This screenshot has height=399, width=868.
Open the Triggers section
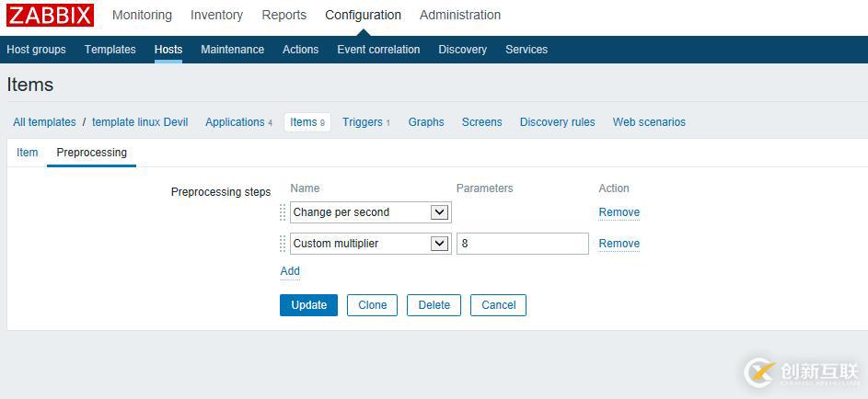click(362, 122)
